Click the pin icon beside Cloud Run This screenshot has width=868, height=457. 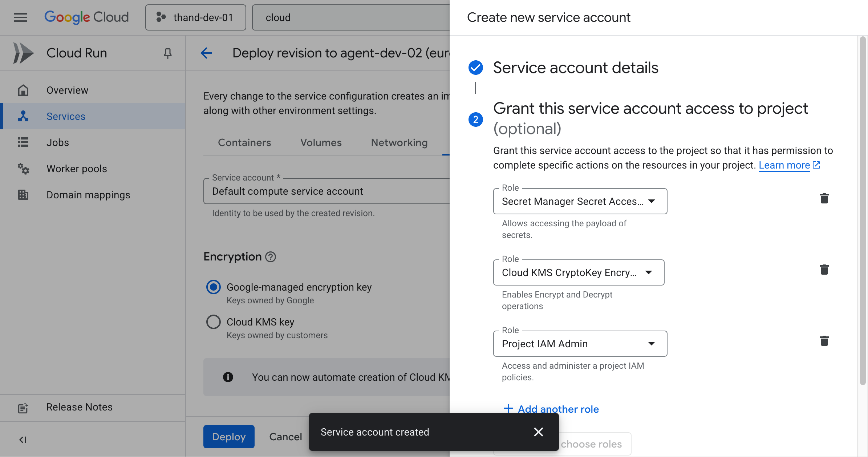(167, 53)
